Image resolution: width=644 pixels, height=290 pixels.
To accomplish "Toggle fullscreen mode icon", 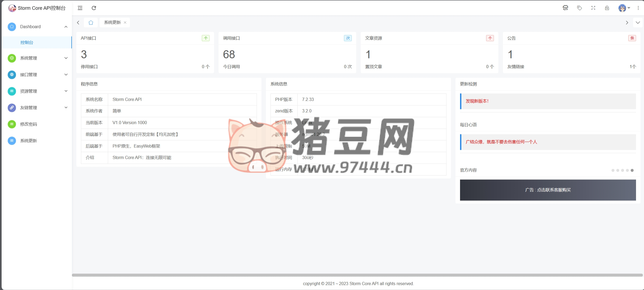I will coord(593,8).
